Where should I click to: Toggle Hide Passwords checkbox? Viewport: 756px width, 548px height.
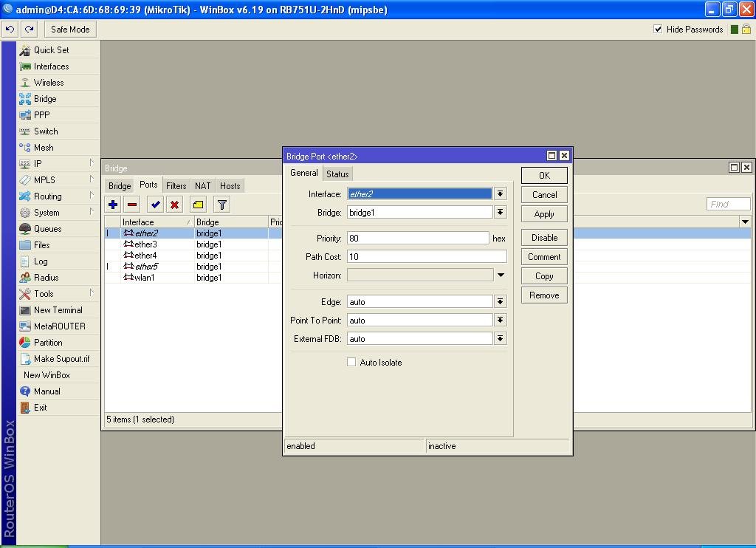point(658,29)
